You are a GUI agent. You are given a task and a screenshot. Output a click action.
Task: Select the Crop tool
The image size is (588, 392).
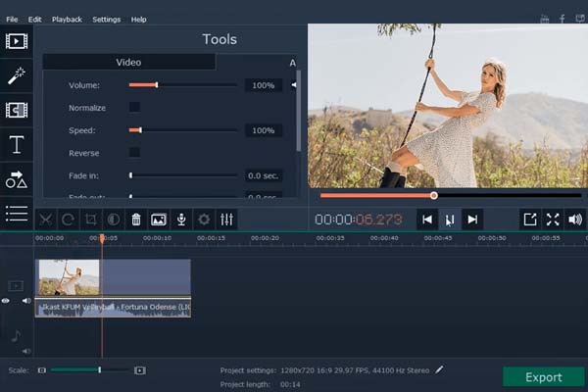coord(91,220)
